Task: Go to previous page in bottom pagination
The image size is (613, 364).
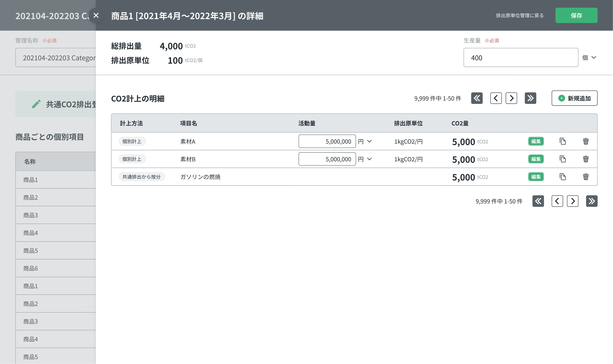Action: tap(557, 201)
